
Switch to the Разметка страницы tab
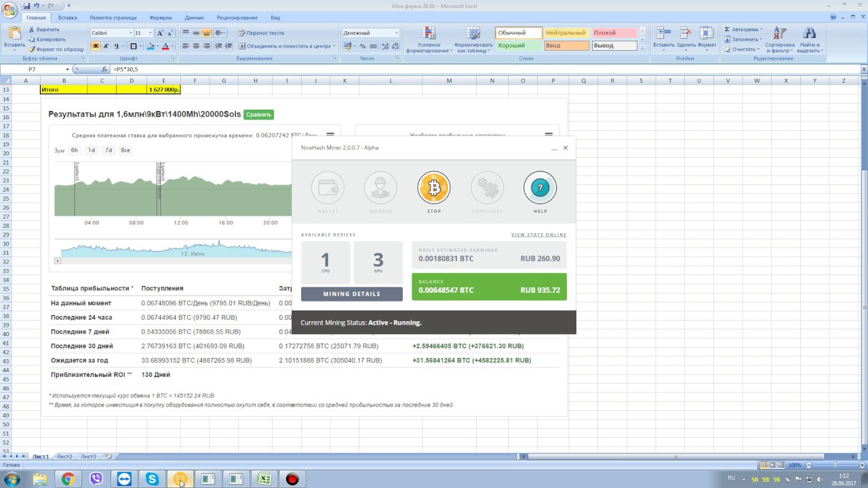click(113, 18)
